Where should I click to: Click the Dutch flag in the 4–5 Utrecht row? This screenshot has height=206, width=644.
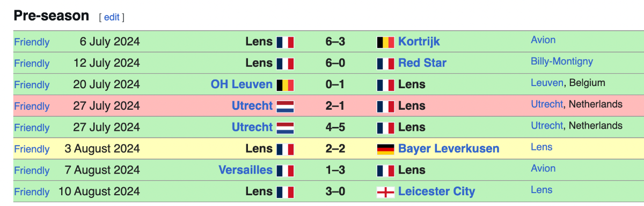click(286, 128)
